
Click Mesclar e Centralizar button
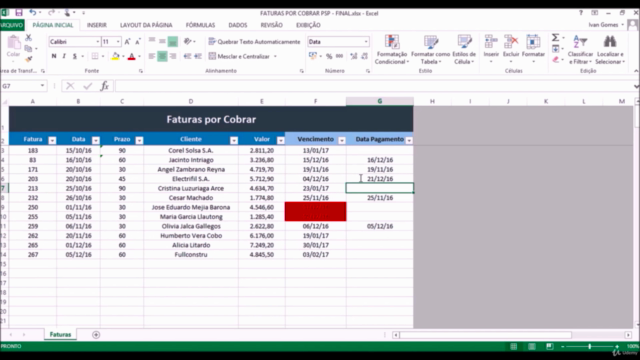pos(239,56)
